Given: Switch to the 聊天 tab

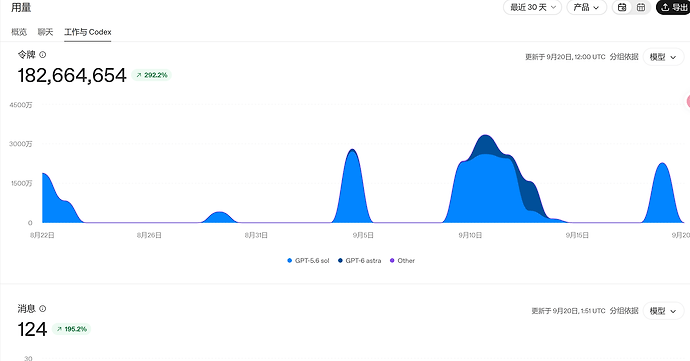Looking at the screenshot, I should (45, 32).
